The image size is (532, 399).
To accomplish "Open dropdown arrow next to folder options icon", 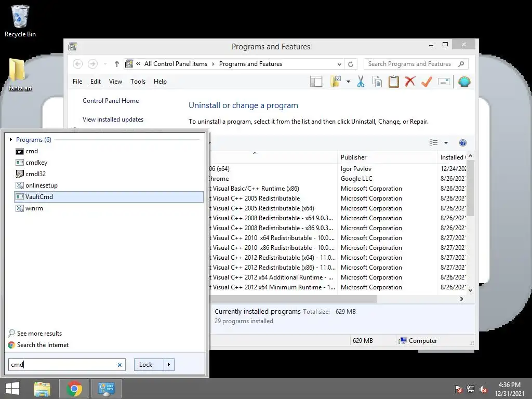I will click(x=348, y=82).
